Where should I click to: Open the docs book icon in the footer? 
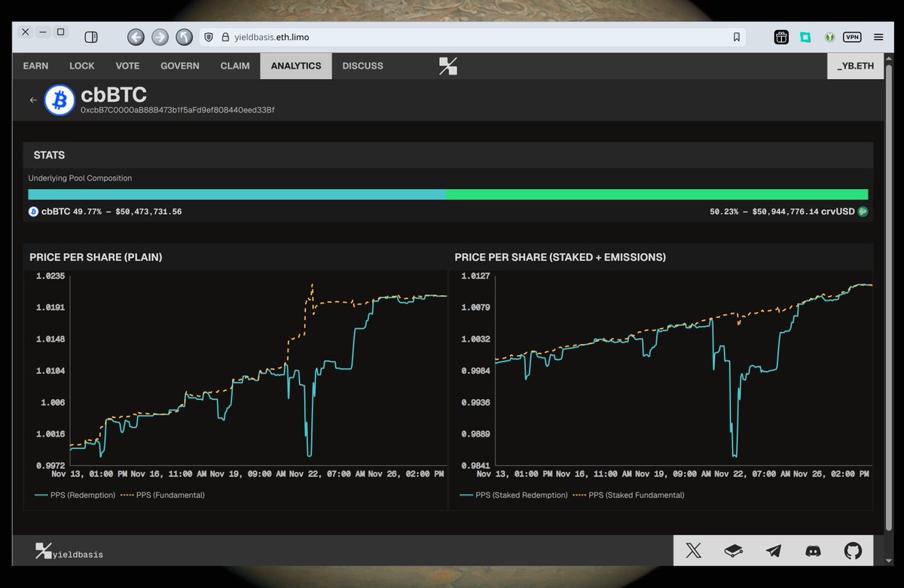[x=734, y=550]
